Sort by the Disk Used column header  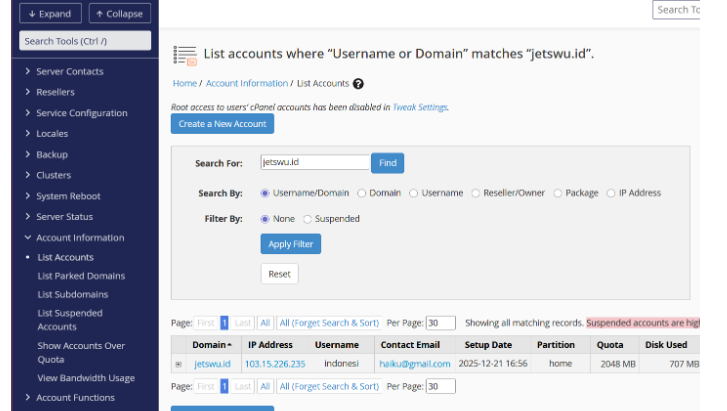666,345
